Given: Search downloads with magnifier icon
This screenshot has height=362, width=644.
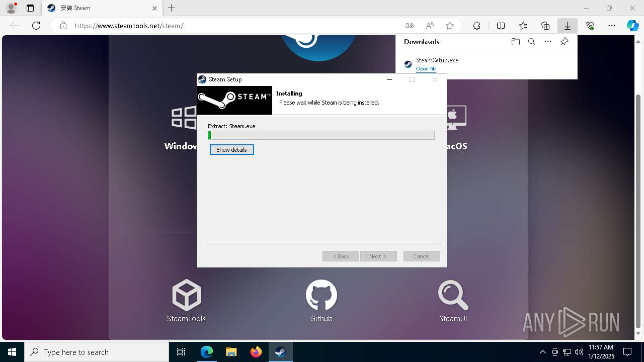Looking at the screenshot, I should (531, 42).
